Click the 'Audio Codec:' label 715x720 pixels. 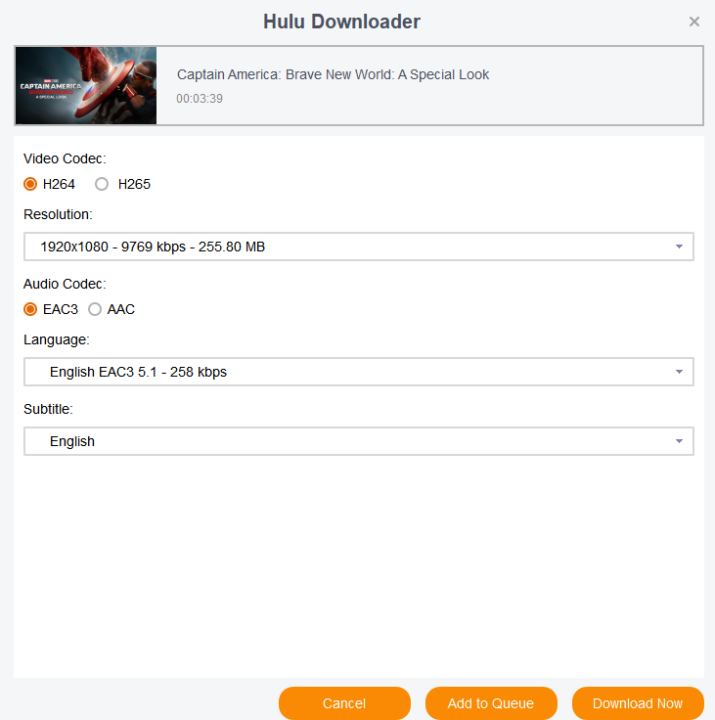tap(65, 284)
